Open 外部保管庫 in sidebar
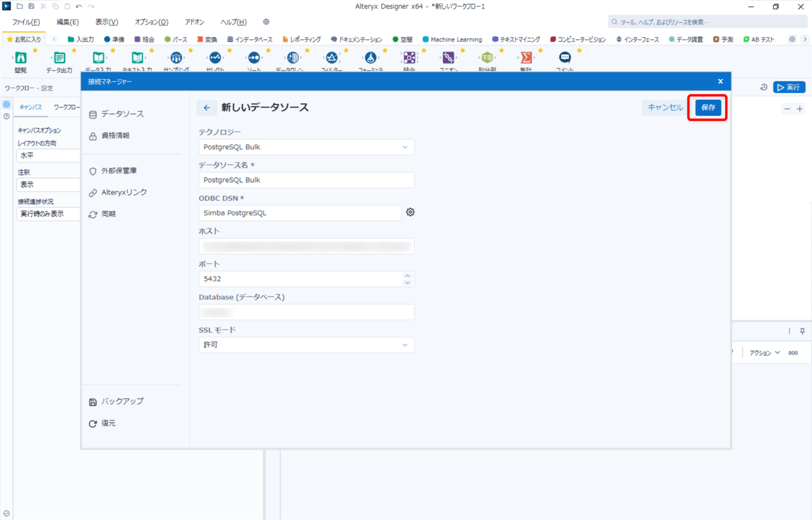Image resolution: width=812 pixels, height=520 pixels. (x=113, y=171)
